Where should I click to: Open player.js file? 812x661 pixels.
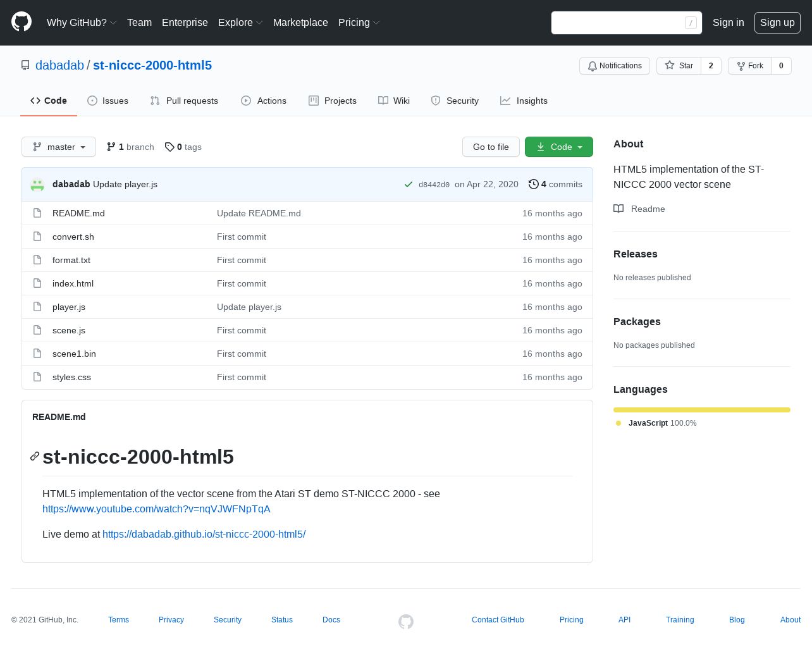69,307
